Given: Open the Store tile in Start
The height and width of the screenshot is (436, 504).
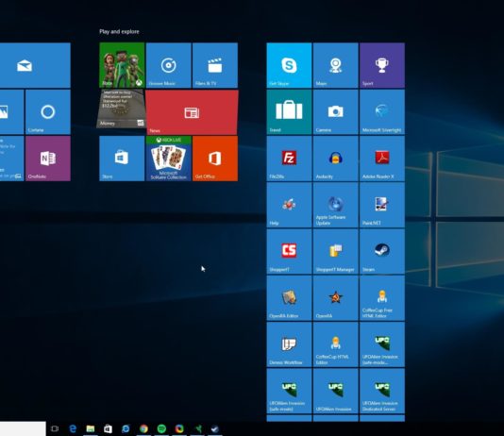Looking at the screenshot, I should pyautogui.click(x=122, y=159).
